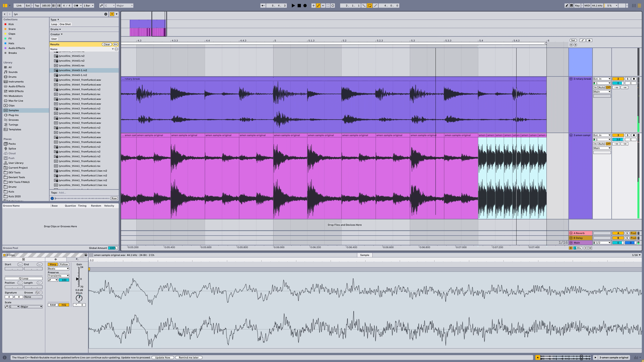Click the Arrangement Record button
The width and height of the screenshot is (644, 362).
(x=305, y=6)
